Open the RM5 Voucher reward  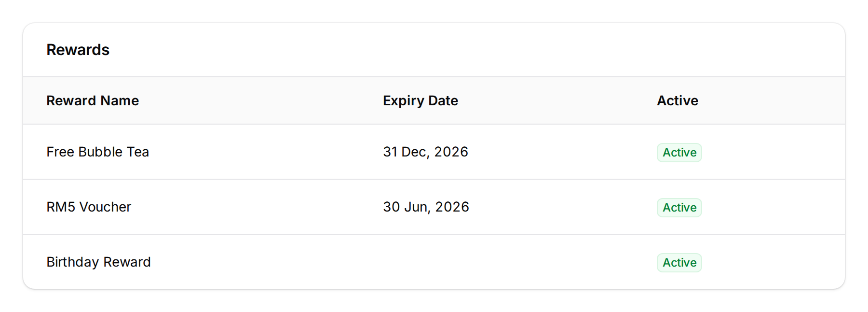click(89, 207)
